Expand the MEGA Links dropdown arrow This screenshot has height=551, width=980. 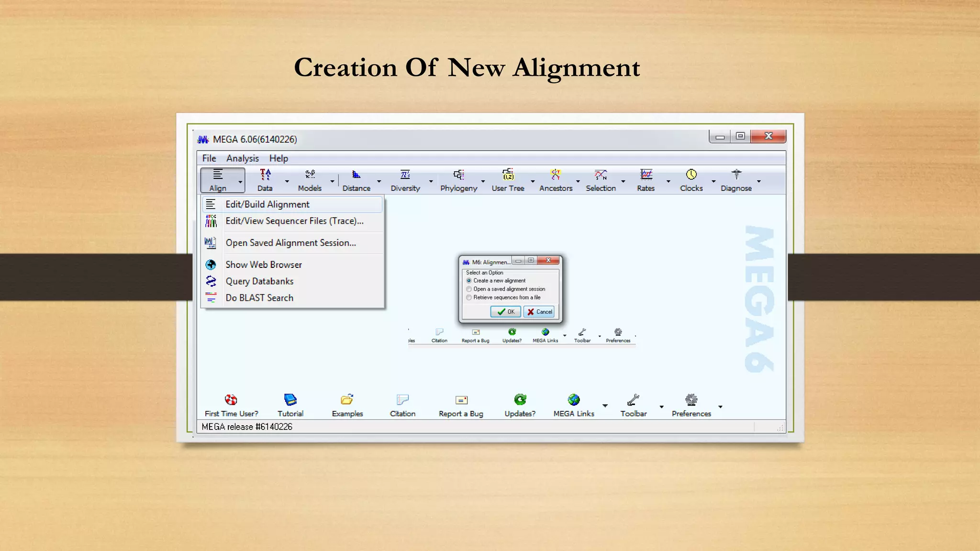pos(605,406)
